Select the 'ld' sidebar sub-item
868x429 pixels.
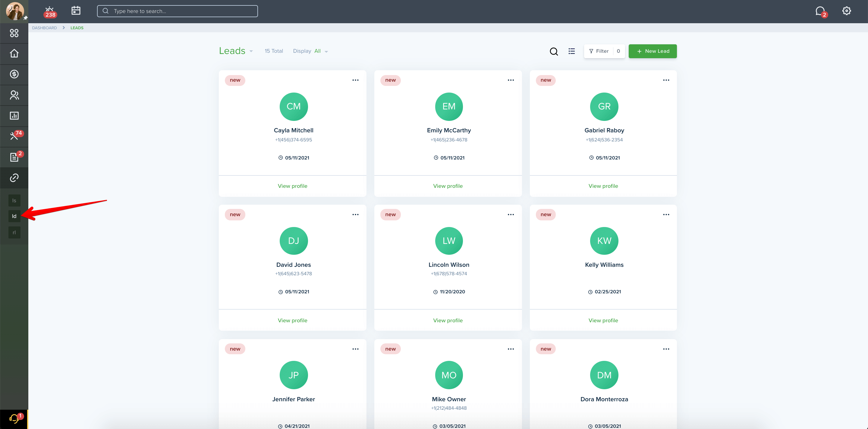pos(14,216)
